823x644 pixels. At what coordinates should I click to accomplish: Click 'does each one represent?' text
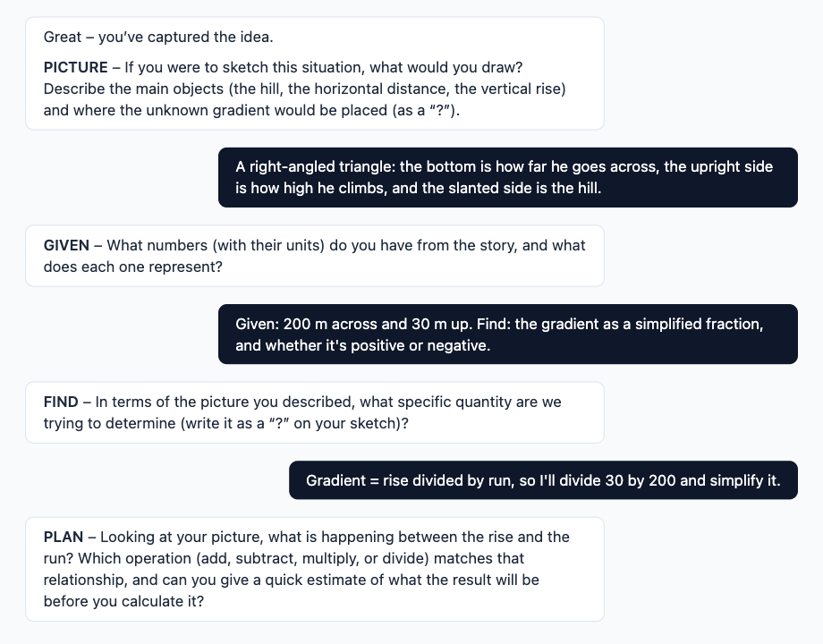(x=132, y=267)
